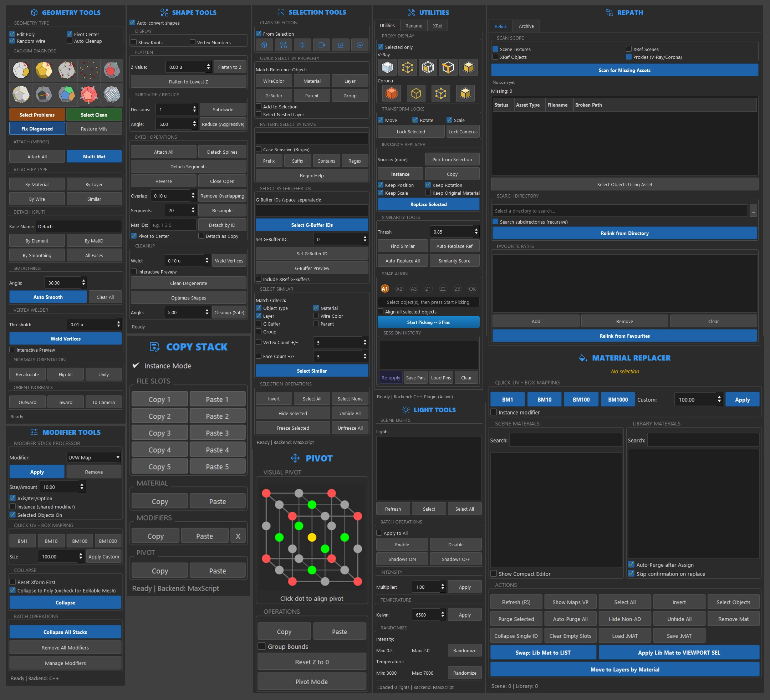Enable the Show Knots checkbox
Screen dimensions: 770x700
[134, 42]
